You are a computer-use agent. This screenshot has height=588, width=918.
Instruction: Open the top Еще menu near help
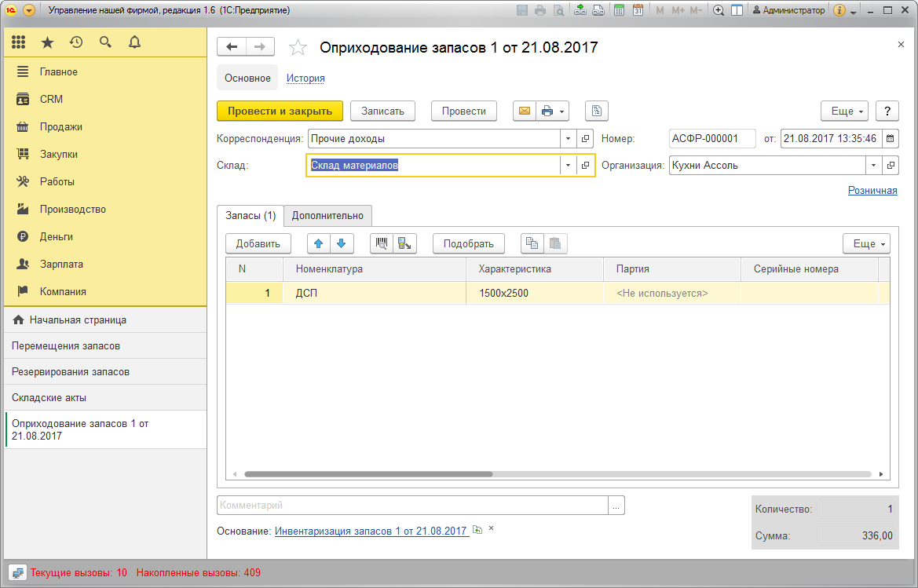pos(845,111)
